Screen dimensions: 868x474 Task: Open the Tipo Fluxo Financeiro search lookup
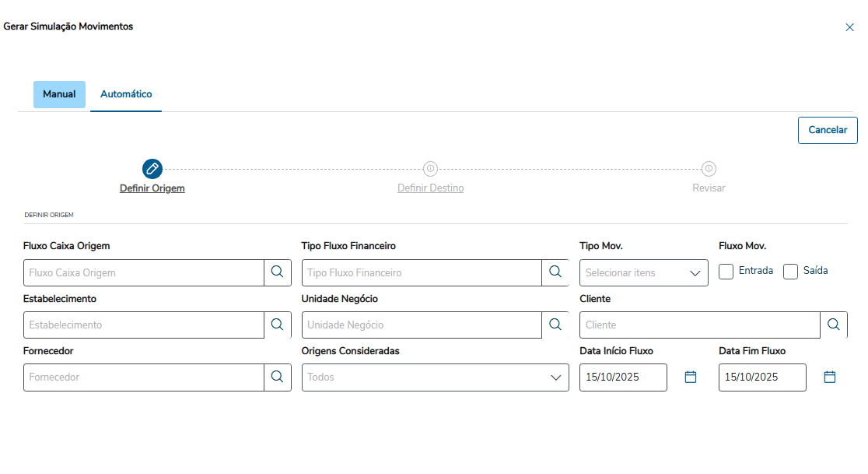[x=555, y=272]
